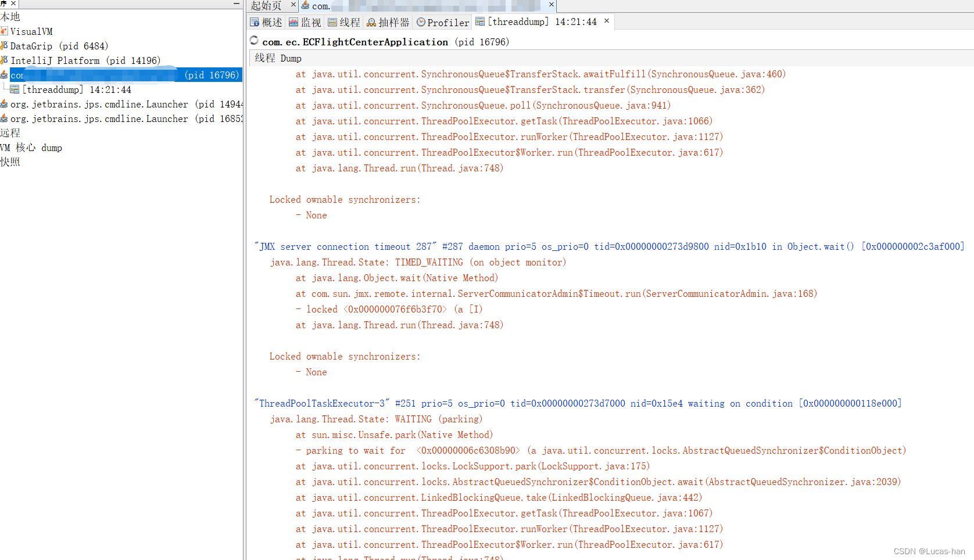Close the com. application document tab
This screenshot has width=974, height=560.
552,5
